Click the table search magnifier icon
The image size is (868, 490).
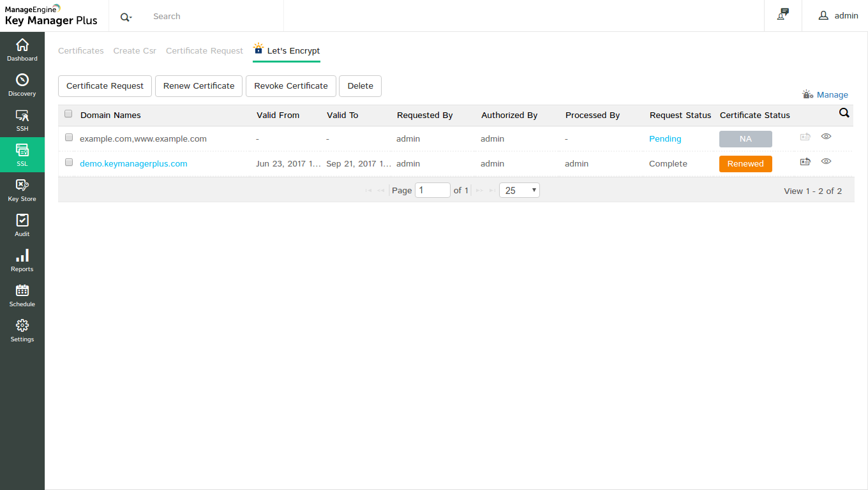pos(844,113)
